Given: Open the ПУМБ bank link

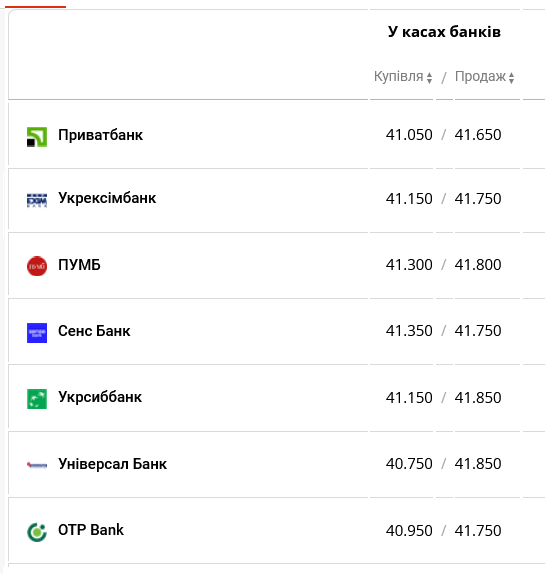Looking at the screenshot, I should click(x=79, y=265).
